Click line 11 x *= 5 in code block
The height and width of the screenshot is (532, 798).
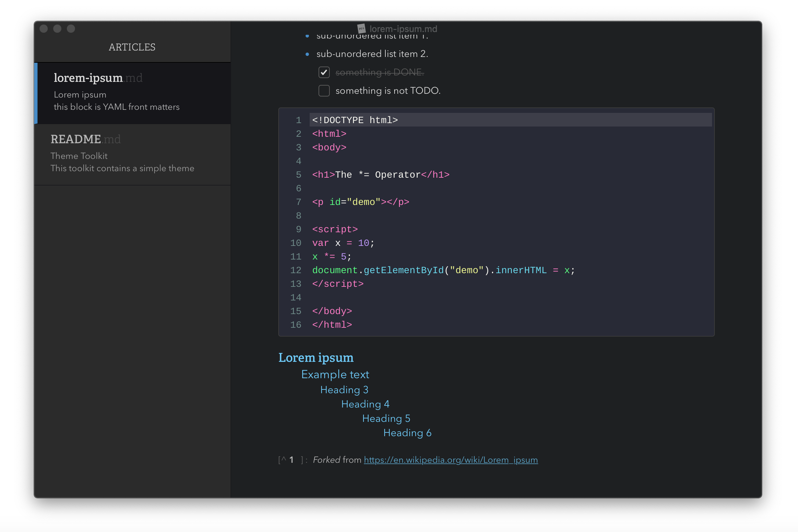point(331,256)
